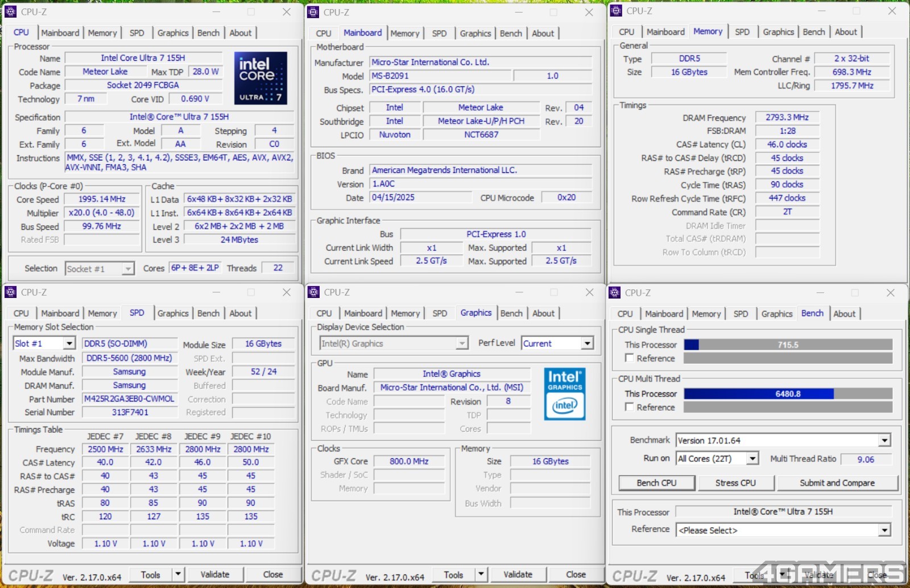The image size is (910, 588).
Task: Click the Intel Graphics logo badge
Action: tap(564, 394)
